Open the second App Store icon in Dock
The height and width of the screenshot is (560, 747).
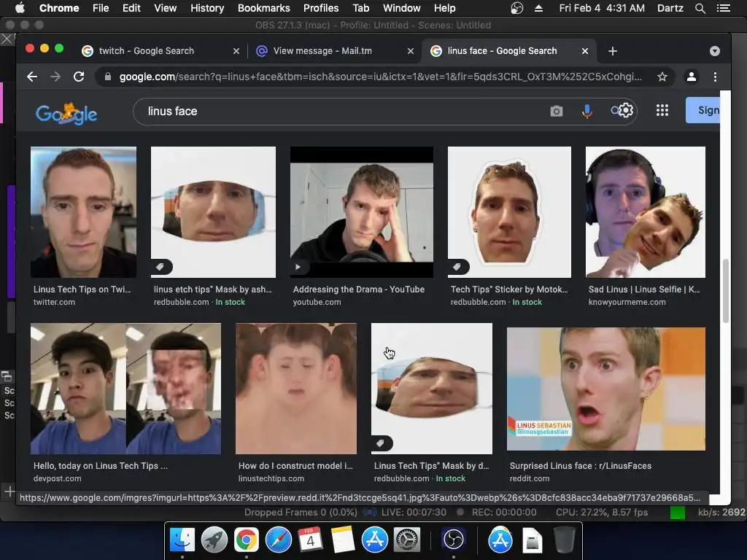tap(500, 540)
